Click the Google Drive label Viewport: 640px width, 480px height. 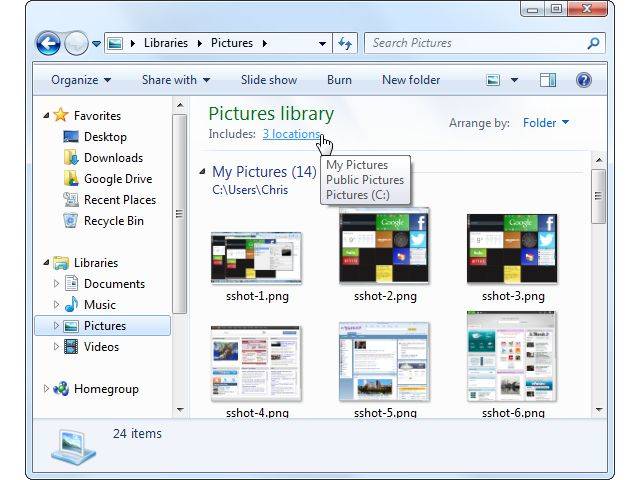(118, 178)
